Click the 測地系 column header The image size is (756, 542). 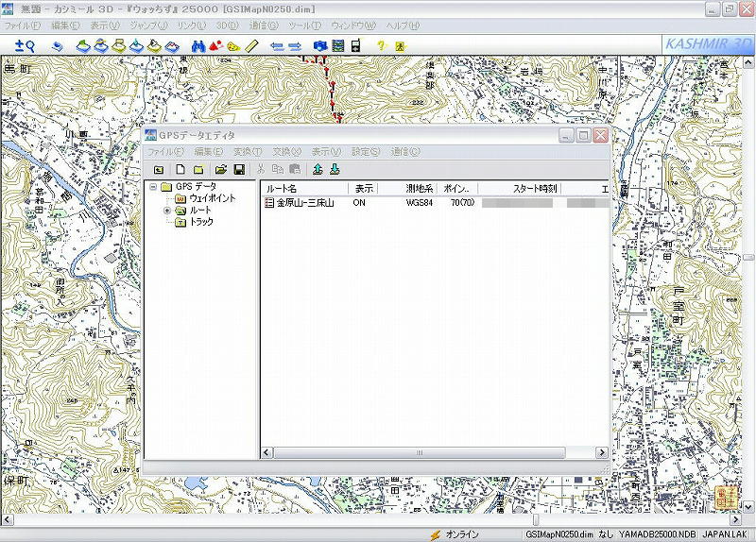coord(408,188)
